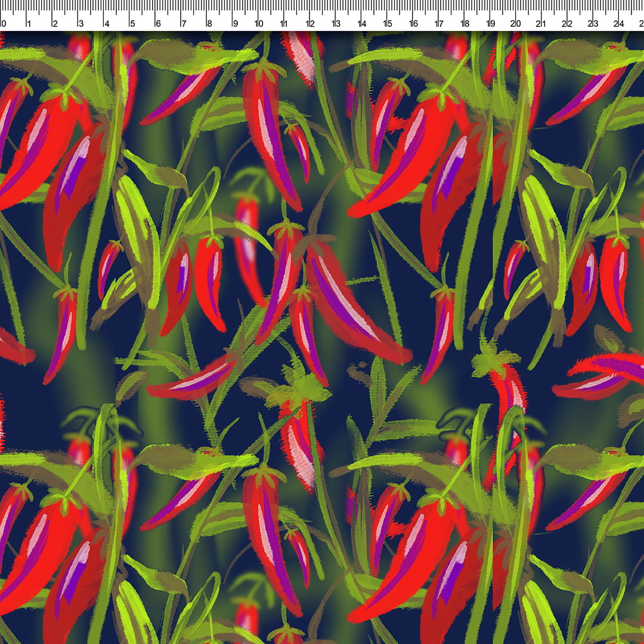The height and width of the screenshot is (644, 644).
Task: Select the ruler label "14"
Action: point(362,23)
